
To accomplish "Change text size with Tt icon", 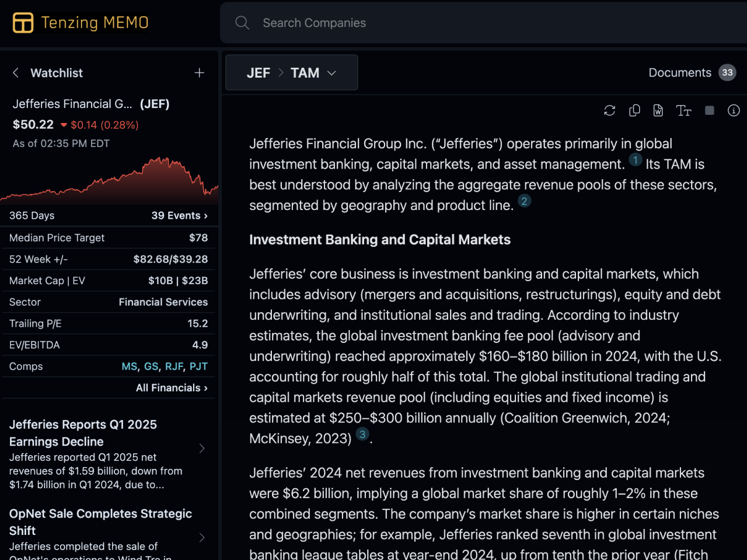I will pyautogui.click(x=683, y=110).
